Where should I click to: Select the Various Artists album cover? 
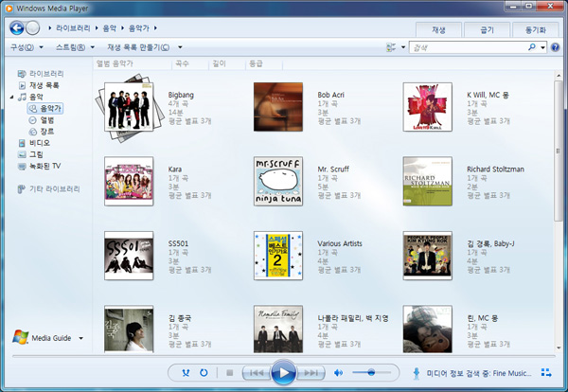click(277, 256)
